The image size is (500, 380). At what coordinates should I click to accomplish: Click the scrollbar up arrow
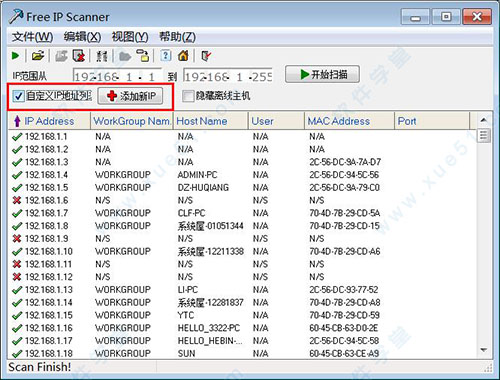(x=484, y=120)
